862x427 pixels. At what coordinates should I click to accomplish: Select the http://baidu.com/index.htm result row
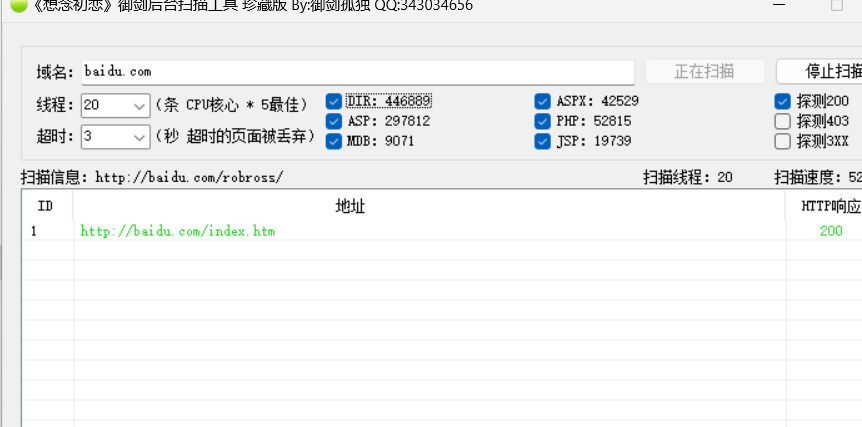click(442, 231)
